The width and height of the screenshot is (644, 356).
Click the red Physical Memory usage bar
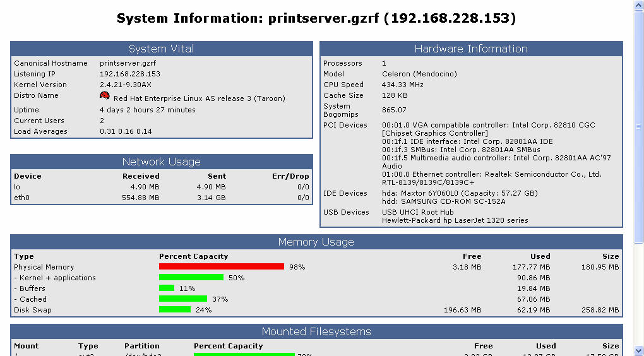(x=221, y=267)
